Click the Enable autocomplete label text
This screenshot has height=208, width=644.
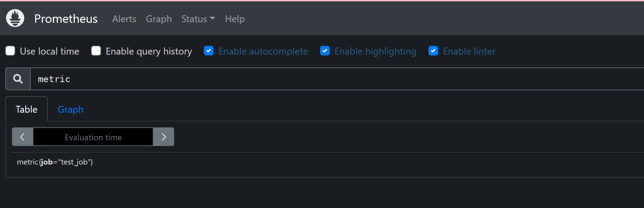click(263, 51)
